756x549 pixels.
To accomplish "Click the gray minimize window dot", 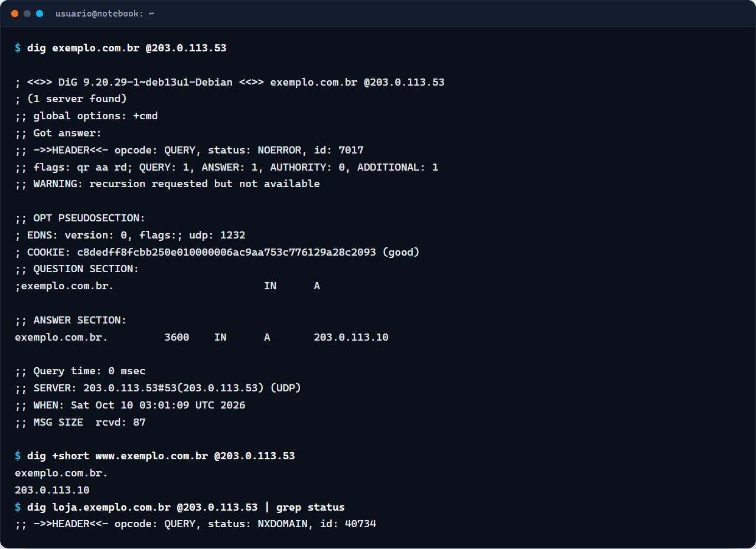I will tap(27, 14).
